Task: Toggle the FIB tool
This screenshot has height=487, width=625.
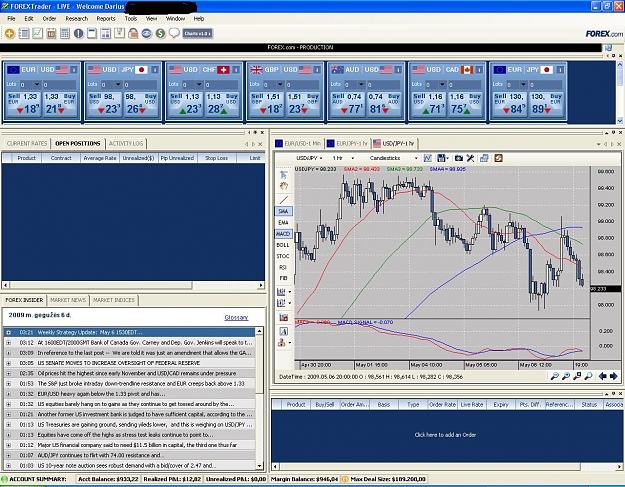Action: pyautogui.click(x=283, y=278)
